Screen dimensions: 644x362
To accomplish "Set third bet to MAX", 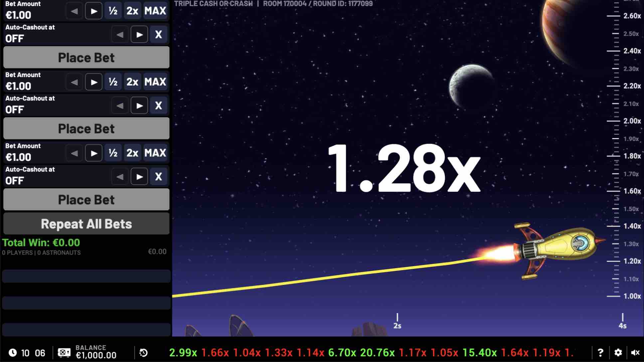I will click(155, 153).
